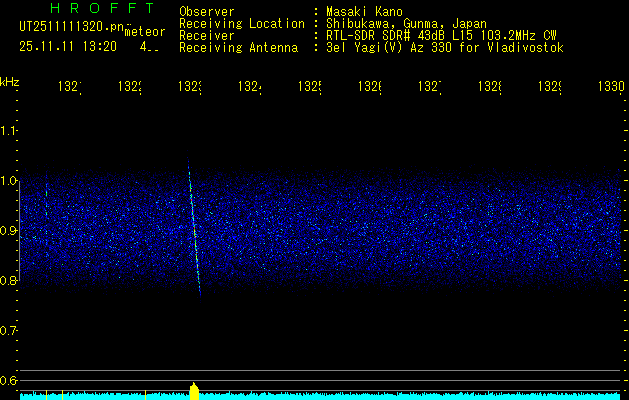Click the yellow peak in the bottom power graph
Viewport: 629px width, 400px height.
[x=194, y=390]
